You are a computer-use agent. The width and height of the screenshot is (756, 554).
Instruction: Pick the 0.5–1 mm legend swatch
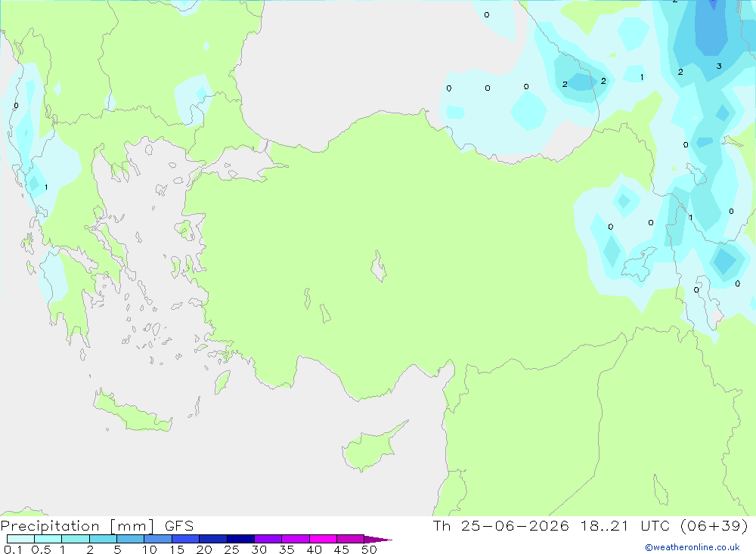(x=48, y=539)
